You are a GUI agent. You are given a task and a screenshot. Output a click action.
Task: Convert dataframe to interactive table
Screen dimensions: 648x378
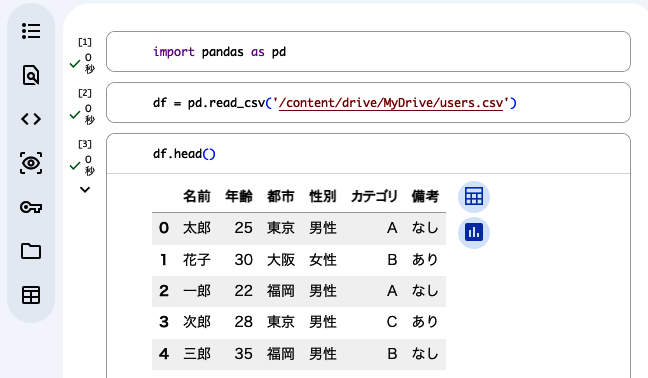[x=474, y=197]
